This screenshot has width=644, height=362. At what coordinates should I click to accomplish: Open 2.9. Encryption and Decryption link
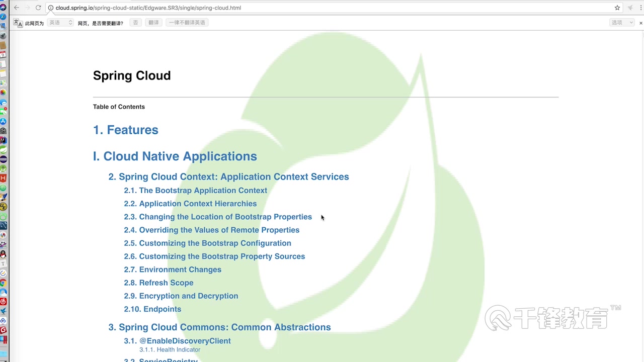[x=181, y=296]
